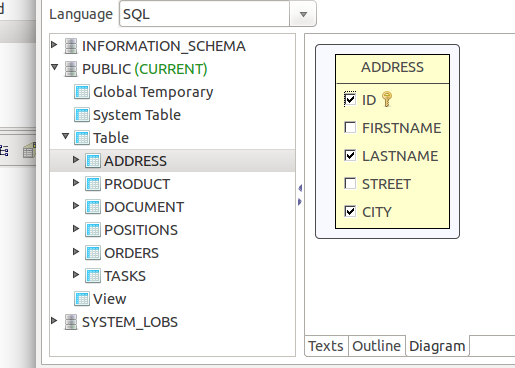Select the POSITIONS tree row text
Image resolution: width=515 pixels, height=368 pixels.
click(141, 230)
